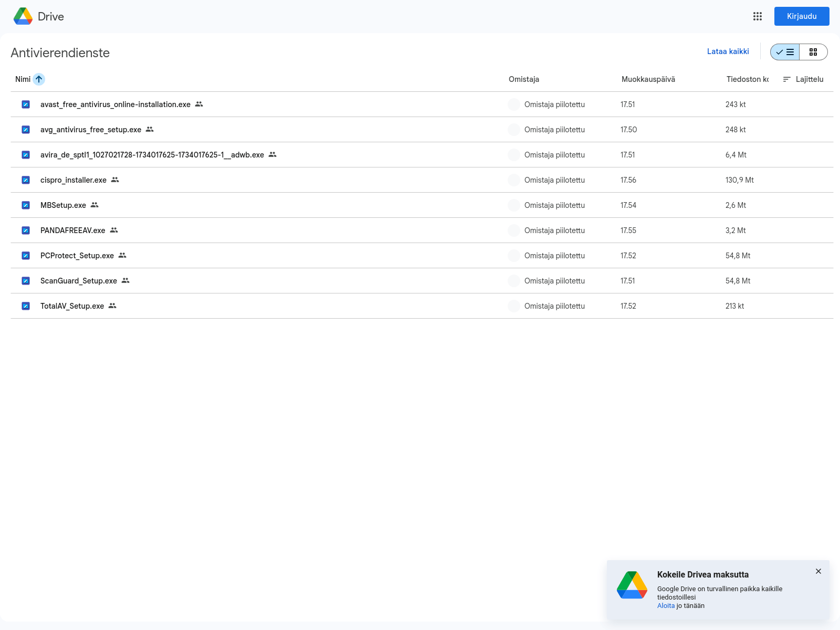
Task: Select the avira_de_sptl1 adwb.exe file name
Action: click(152, 155)
